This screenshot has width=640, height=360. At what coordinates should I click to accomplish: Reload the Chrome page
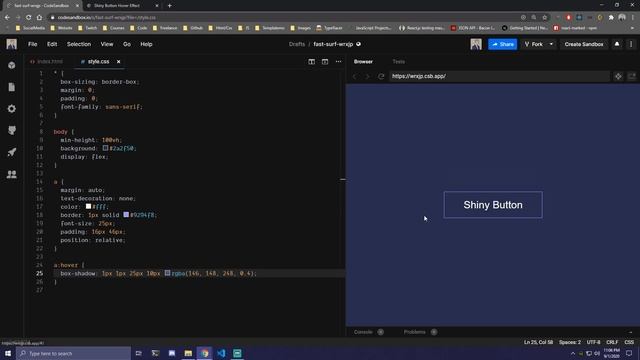pos(29,18)
